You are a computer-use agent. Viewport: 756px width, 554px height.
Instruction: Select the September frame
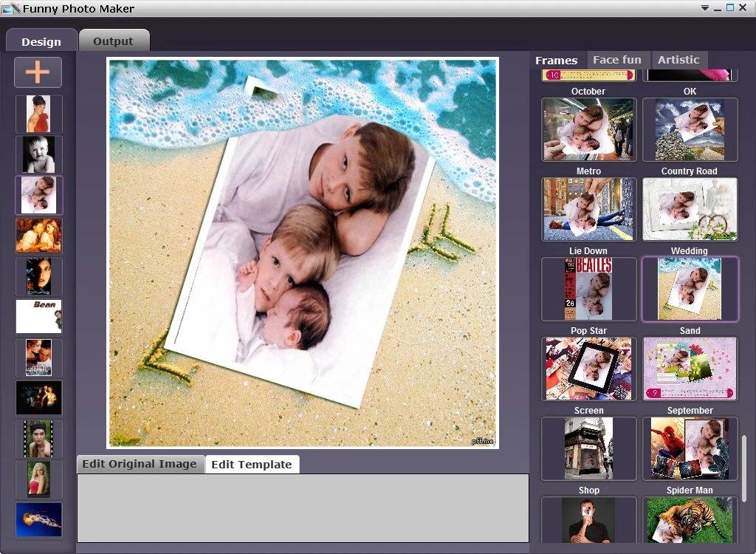point(690,369)
